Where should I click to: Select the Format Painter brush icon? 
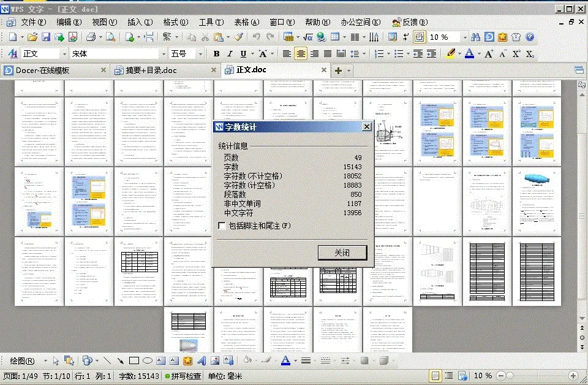point(238,37)
